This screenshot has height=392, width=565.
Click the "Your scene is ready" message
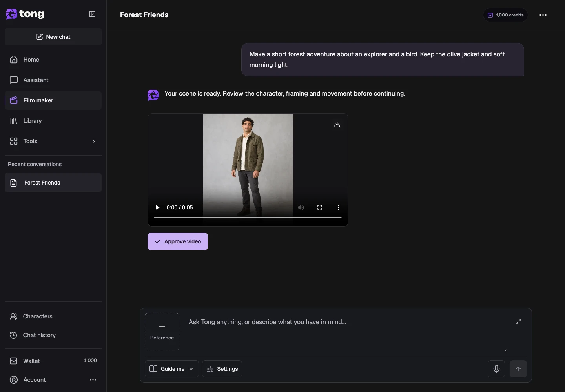pyautogui.click(x=285, y=94)
